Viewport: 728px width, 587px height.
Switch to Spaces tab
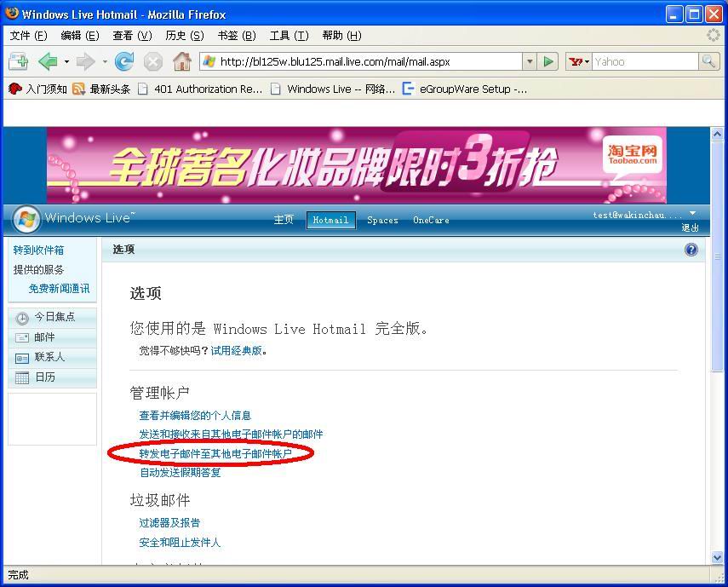382,220
